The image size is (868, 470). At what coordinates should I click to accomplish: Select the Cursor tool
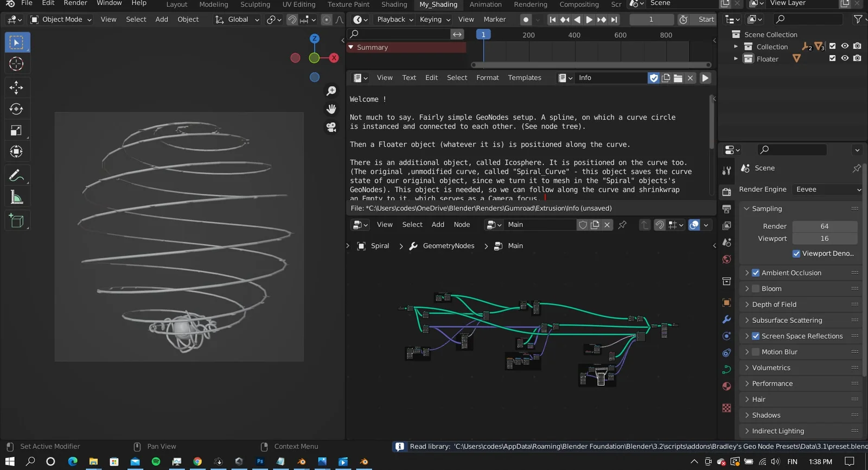coord(17,64)
